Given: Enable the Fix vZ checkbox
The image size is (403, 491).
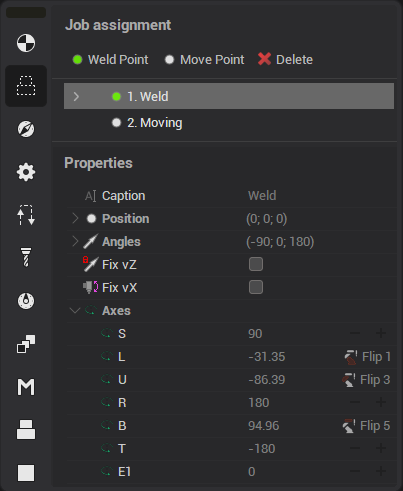Looking at the screenshot, I should pos(256,264).
